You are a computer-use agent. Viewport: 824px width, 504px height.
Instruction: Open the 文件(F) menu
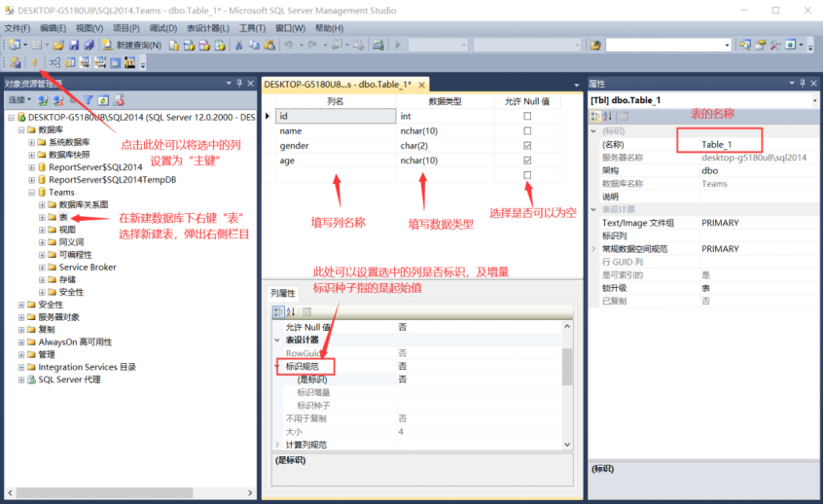[18, 28]
